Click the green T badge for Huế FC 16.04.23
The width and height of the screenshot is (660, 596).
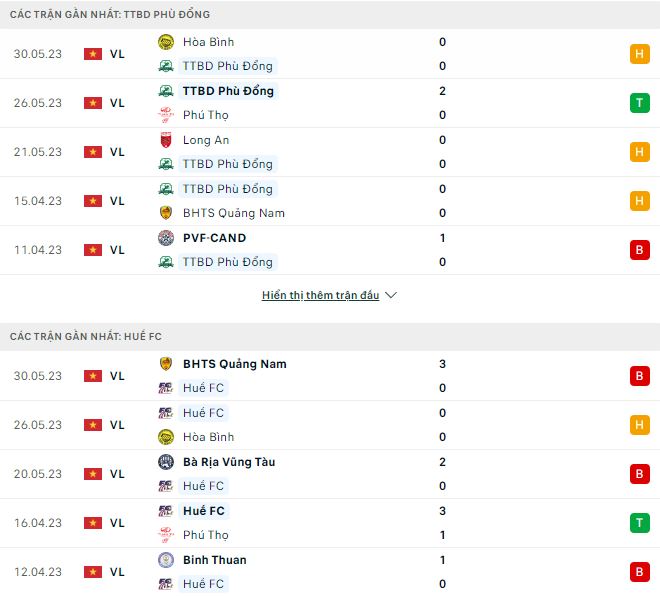(x=639, y=523)
